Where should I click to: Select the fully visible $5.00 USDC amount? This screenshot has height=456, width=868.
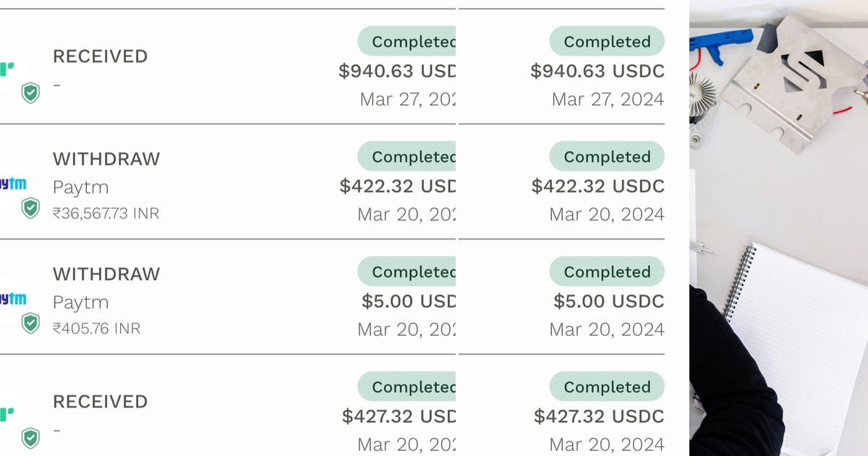pyautogui.click(x=608, y=301)
